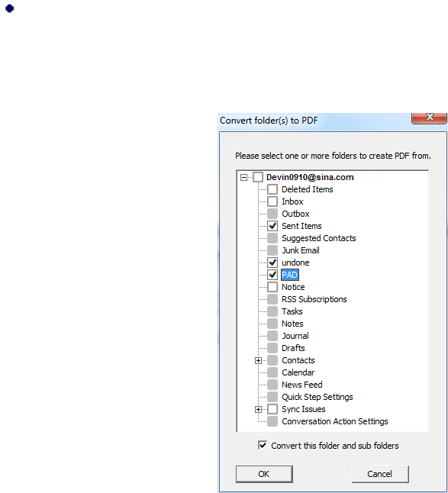Select the Calendar folder label
The height and width of the screenshot is (493, 448).
[x=298, y=372]
